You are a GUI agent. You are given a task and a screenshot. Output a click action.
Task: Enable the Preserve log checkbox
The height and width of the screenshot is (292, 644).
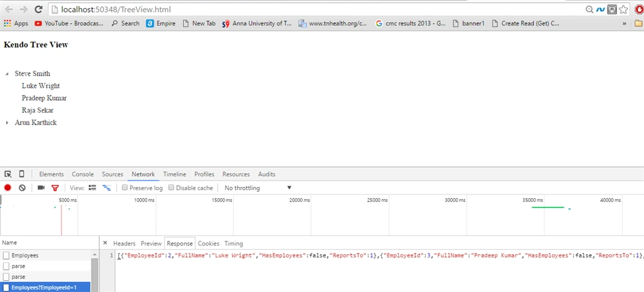pos(125,188)
